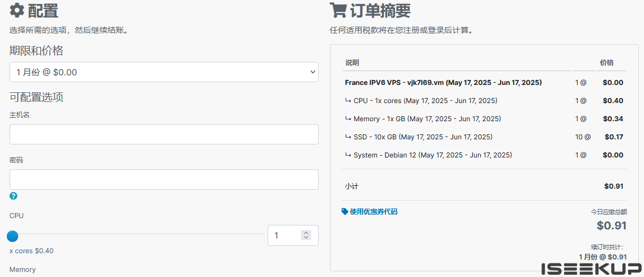Click the tag icon next to 使用优惠券代码
Image resolution: width=644 pixels, height=277 pixels.
[345, 211]
